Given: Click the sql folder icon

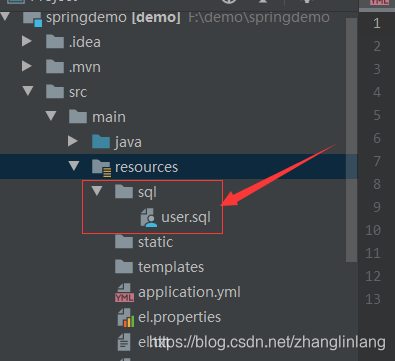Looking at the screenshot, I should (x=124, y=191).
